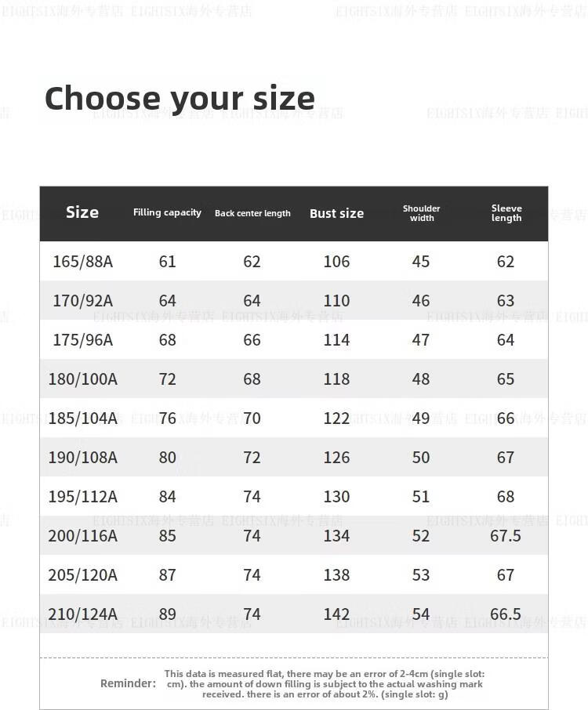The height and width of the screenshot is (710, 588).
Task: Click the Reminder note text at bottom
Action: (x=324, y=683)
